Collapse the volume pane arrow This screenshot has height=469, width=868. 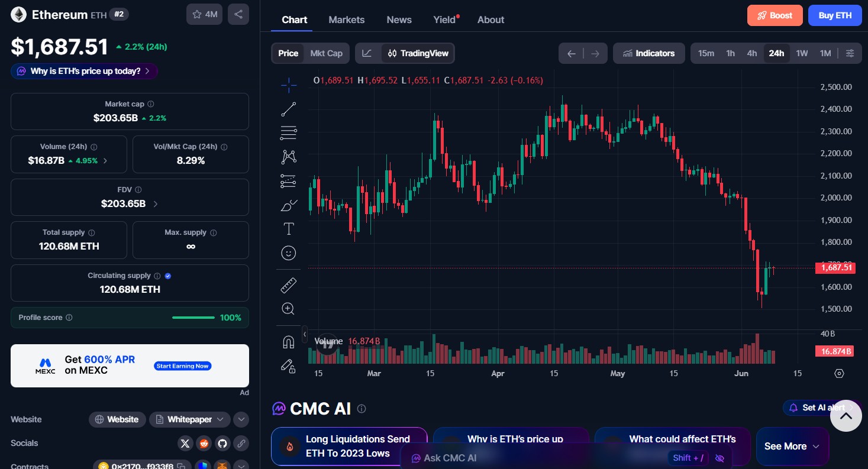[x=305, y=334]
